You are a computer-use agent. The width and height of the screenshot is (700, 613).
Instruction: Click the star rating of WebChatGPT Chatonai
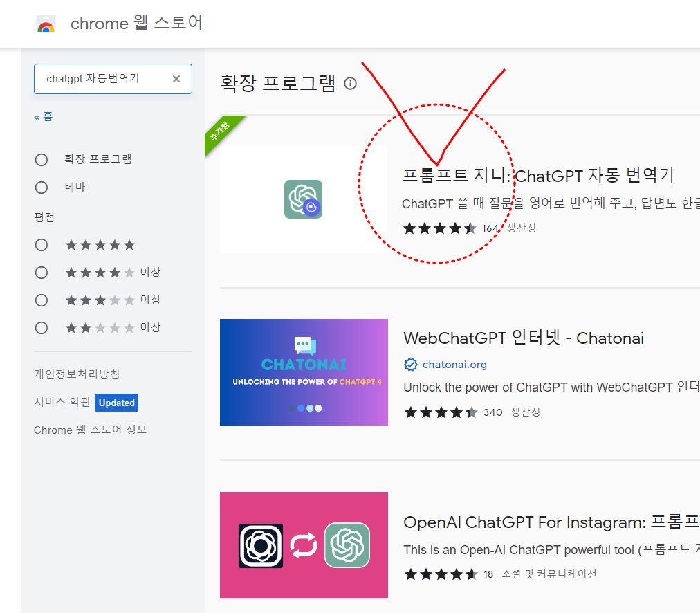coord(441,412)
